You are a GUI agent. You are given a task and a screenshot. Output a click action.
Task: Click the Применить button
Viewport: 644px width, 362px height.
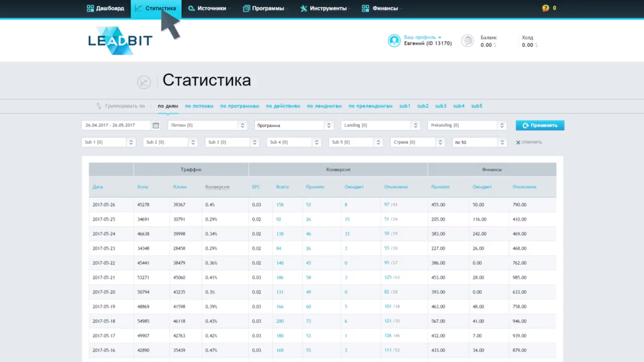tap(539, 125)
